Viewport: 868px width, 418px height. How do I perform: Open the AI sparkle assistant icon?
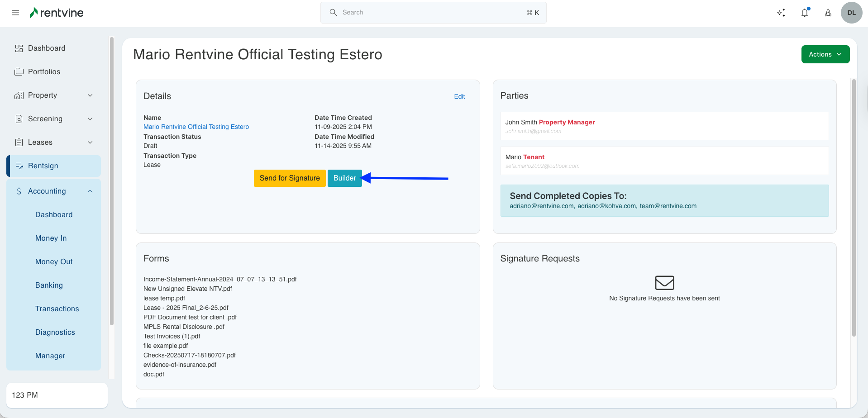(x=781, y=13)
